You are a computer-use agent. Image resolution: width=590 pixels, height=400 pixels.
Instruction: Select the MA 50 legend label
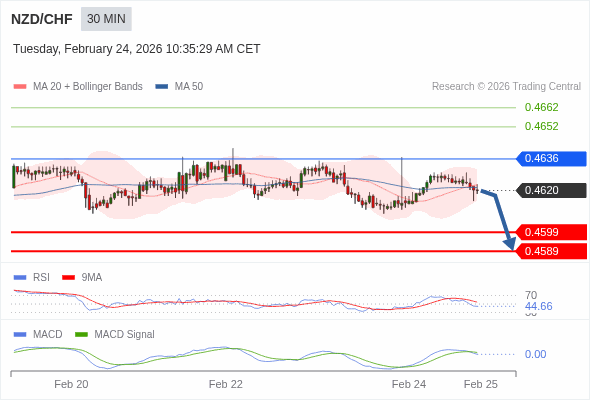point(189,87)
